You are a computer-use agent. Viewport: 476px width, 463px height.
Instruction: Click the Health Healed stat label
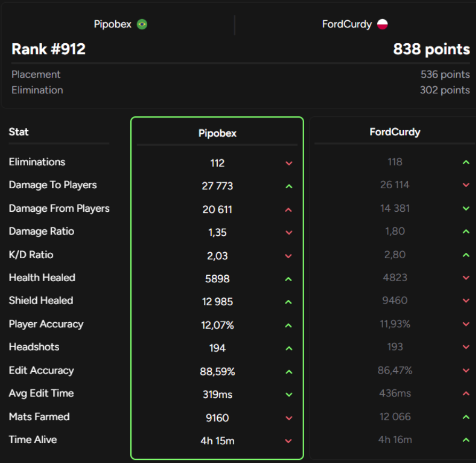42,277
